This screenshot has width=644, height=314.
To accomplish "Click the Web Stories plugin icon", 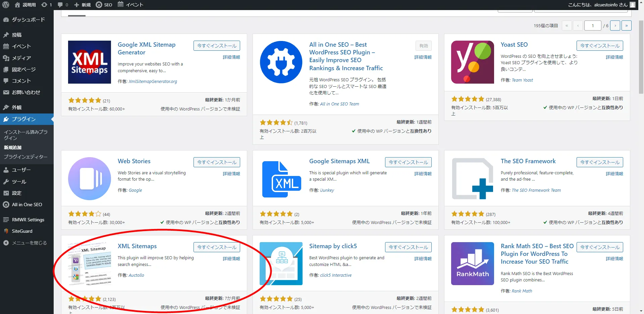I will [90, 179].
